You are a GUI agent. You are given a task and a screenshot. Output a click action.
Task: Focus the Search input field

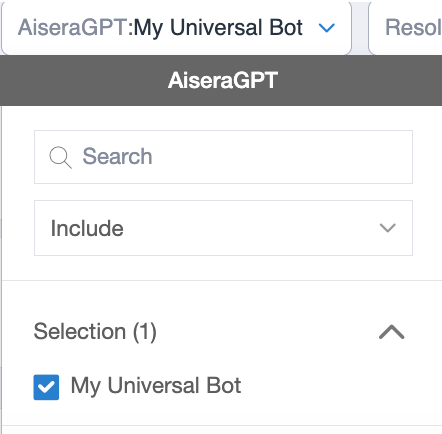(223, 157)
